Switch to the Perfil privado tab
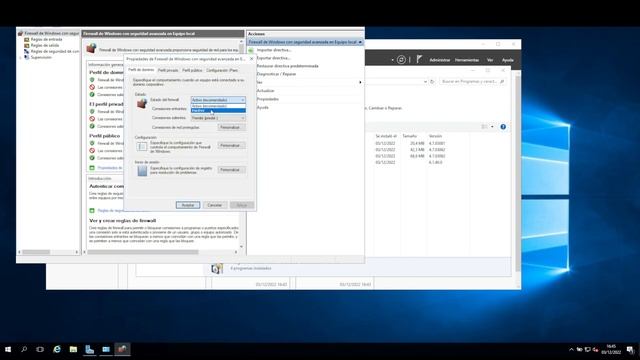The height and width of the screenshot is (360, 640). (168, 70)
